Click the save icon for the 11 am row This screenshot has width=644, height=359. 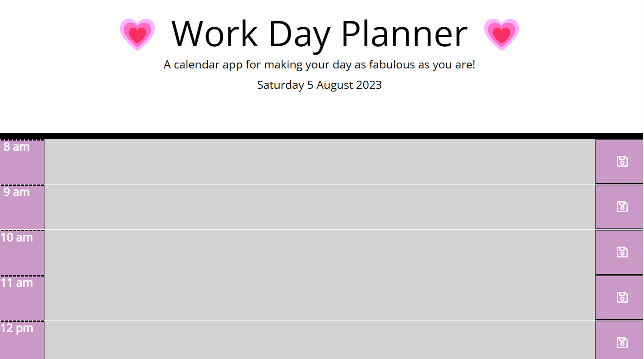point(622,297)
